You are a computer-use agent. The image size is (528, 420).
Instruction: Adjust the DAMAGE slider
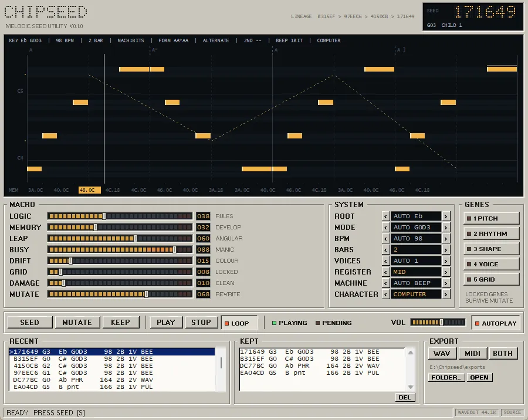(120, 283)
